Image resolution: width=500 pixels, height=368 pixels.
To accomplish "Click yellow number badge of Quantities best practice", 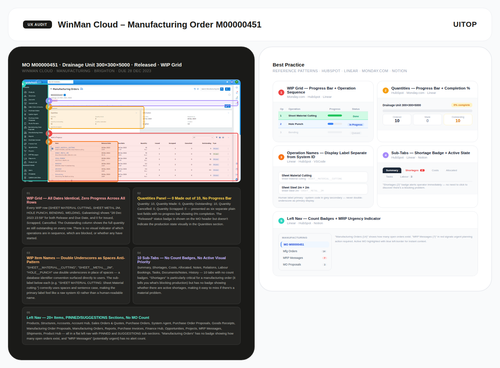I will click(x=386, y=90).
